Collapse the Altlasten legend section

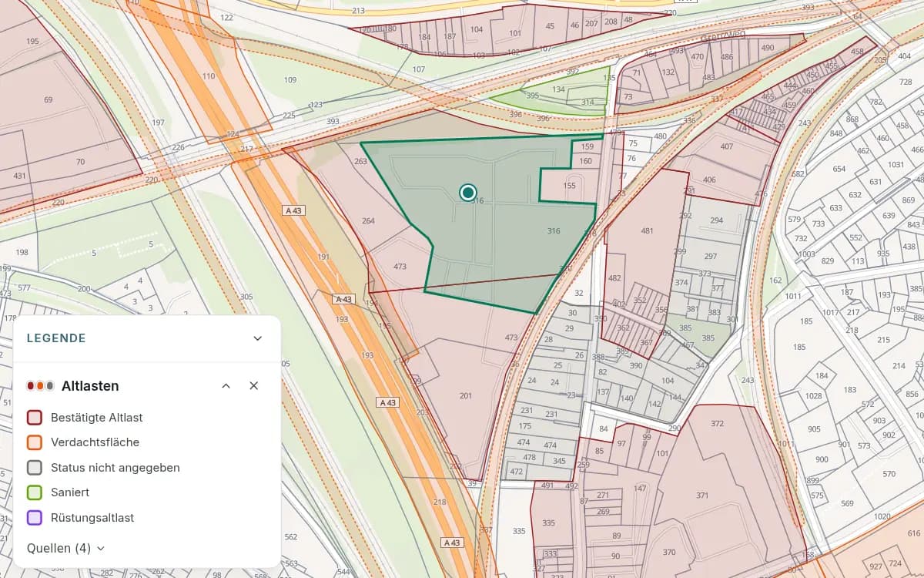click(226, 385)
